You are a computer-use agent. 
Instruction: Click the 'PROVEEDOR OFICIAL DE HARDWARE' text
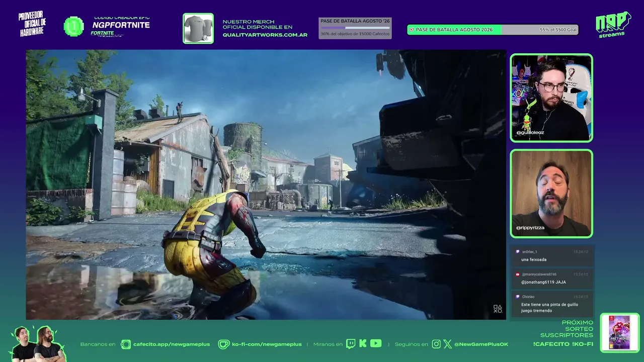point(33,24)
